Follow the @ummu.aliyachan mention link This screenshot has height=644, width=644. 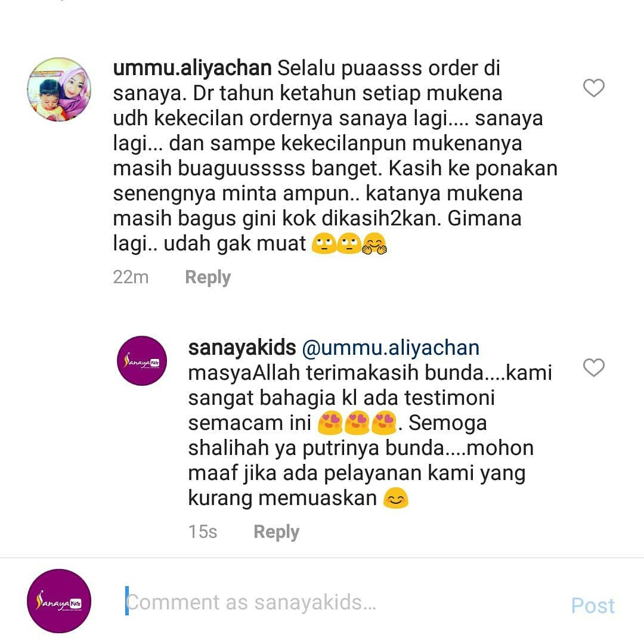coord(391,348)
